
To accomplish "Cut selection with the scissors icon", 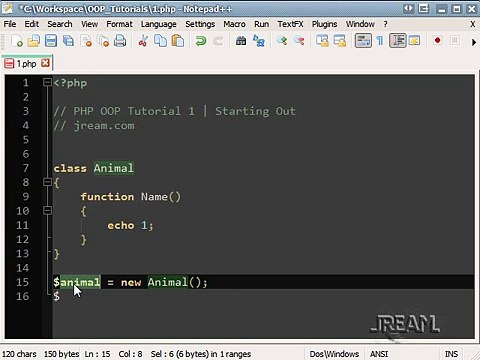I will (143, 41).
